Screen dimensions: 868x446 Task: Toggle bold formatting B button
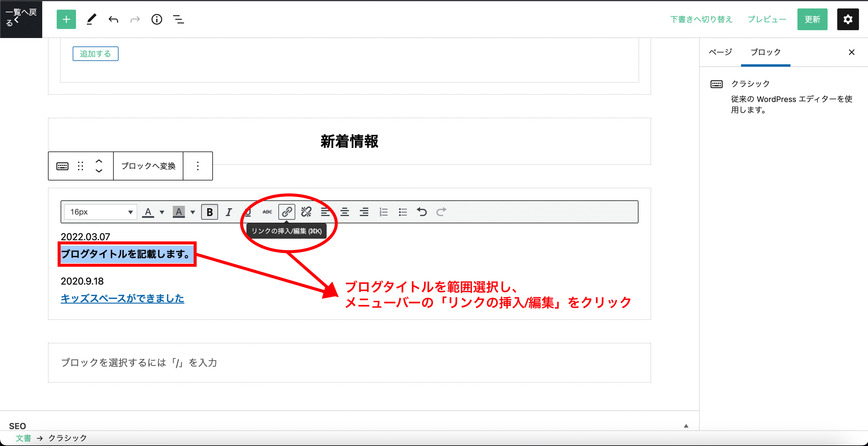(209, 212)
